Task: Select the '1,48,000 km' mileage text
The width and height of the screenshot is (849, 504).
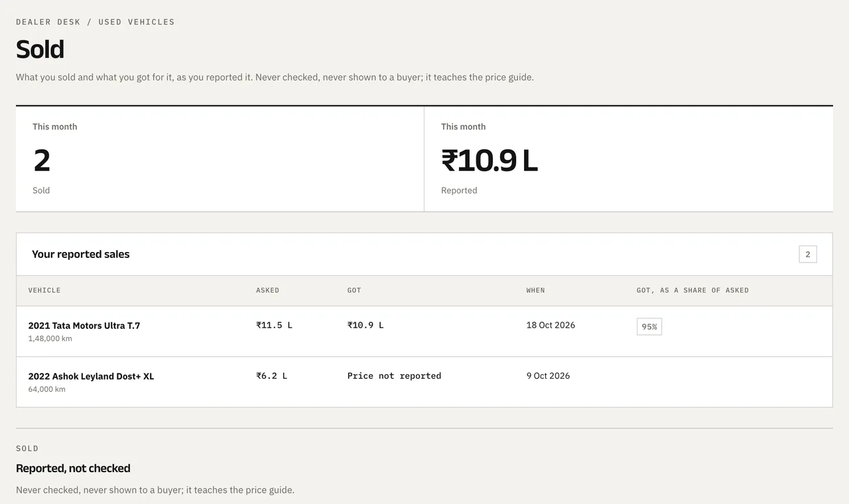Action: [50, 338]
